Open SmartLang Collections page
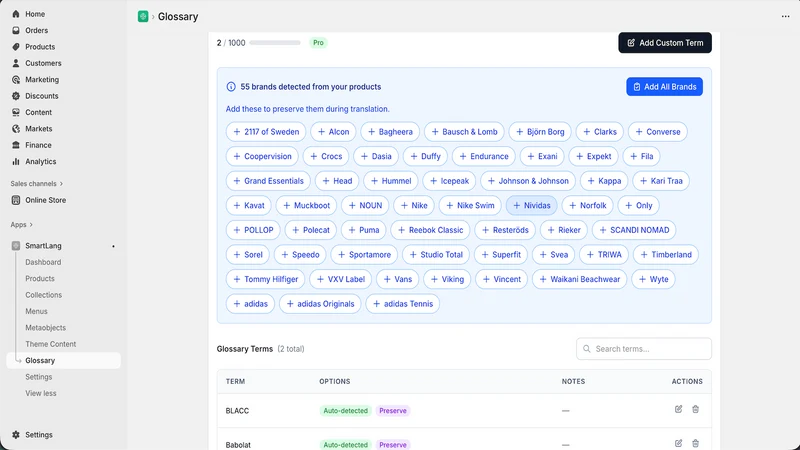The width and height of the screenshot is (800, 450). click(43, 295)
